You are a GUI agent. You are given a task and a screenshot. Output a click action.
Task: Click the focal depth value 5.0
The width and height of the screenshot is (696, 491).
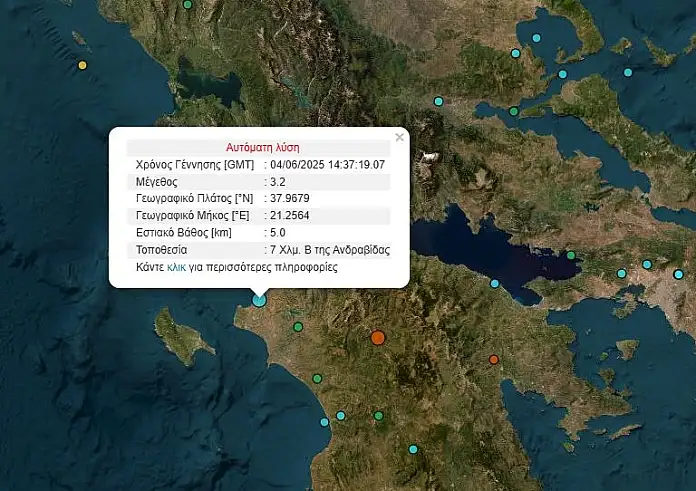[x=277, y=233]
